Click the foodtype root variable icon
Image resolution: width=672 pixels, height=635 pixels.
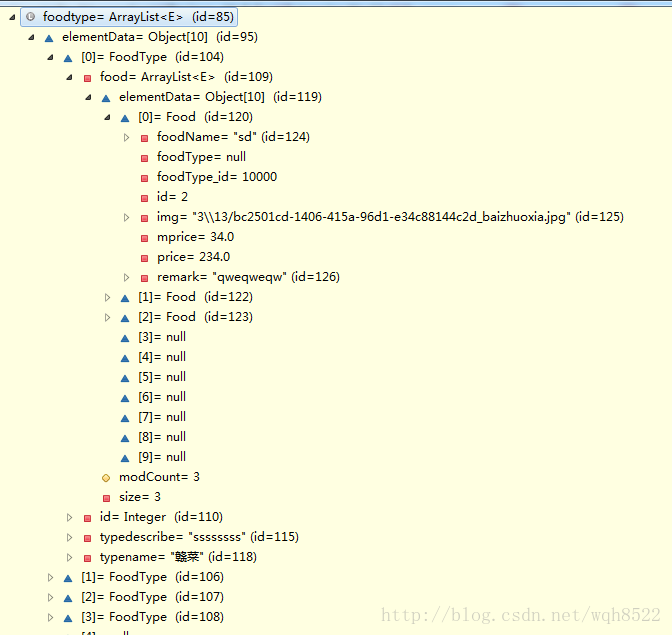(30, 17)
